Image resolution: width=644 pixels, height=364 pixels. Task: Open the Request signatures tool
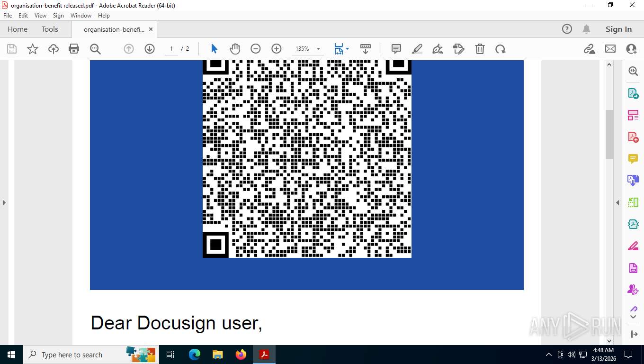pyautogui.click(x=458, y=49)
